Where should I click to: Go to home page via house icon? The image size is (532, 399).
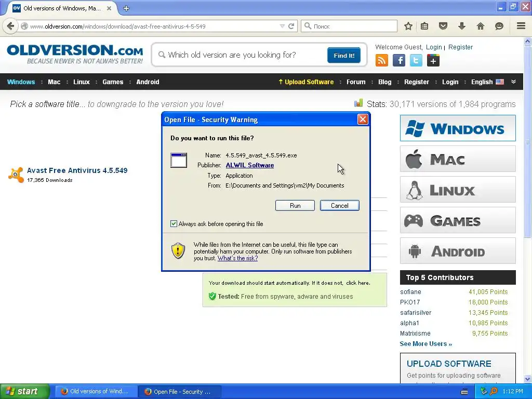pos(481,26)
